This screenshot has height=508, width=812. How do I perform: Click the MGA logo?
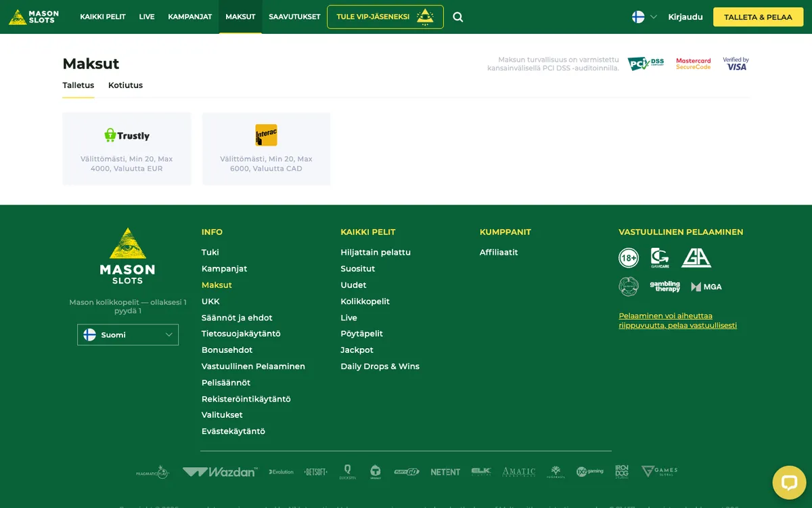pyautogui.click(x=706, y=287)
